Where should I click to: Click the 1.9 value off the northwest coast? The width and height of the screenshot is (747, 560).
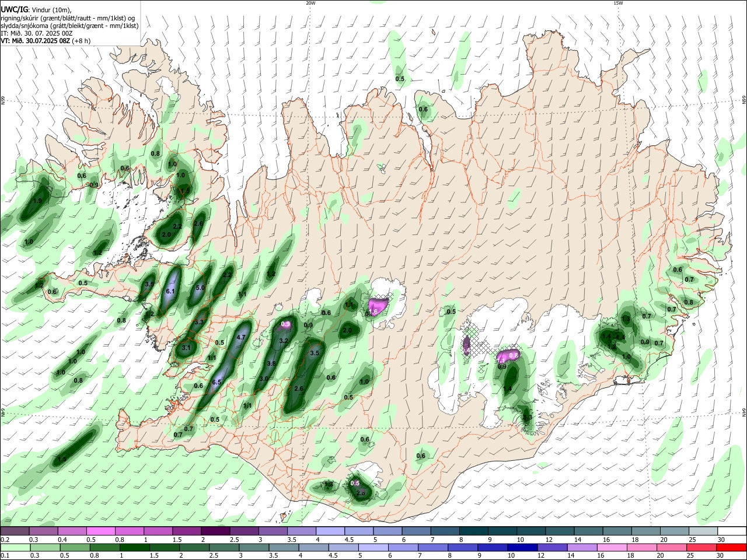[38, 201]
